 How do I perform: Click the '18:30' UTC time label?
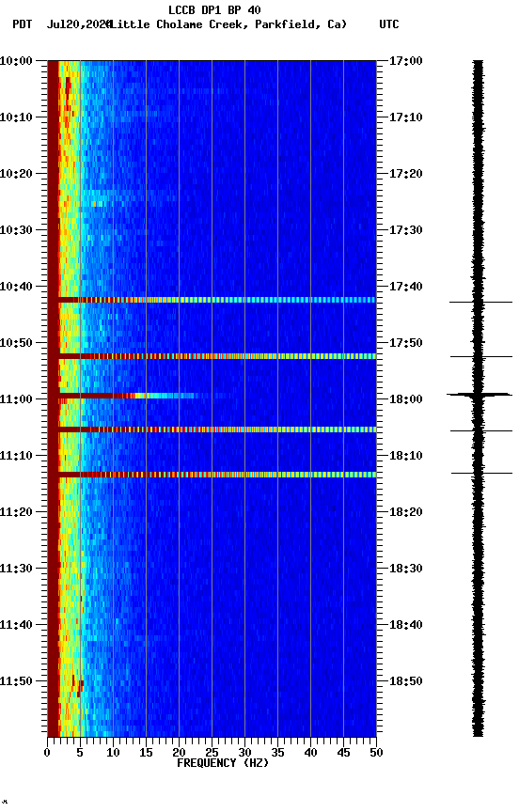(406, 569)
